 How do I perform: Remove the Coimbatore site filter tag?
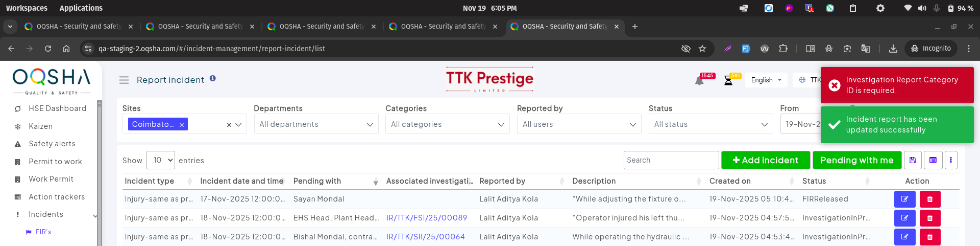point(182,125)
